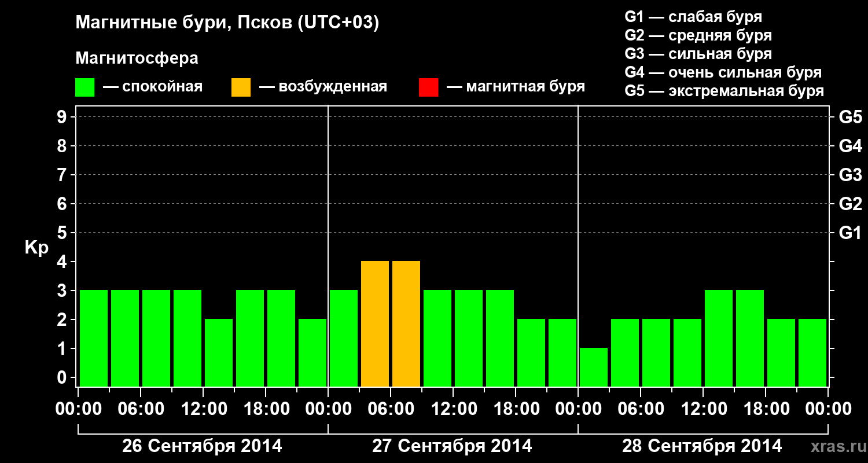Click the 'Kp' axis title
The height and width of the screenshot is (463, 868).
tap(36, 248)
